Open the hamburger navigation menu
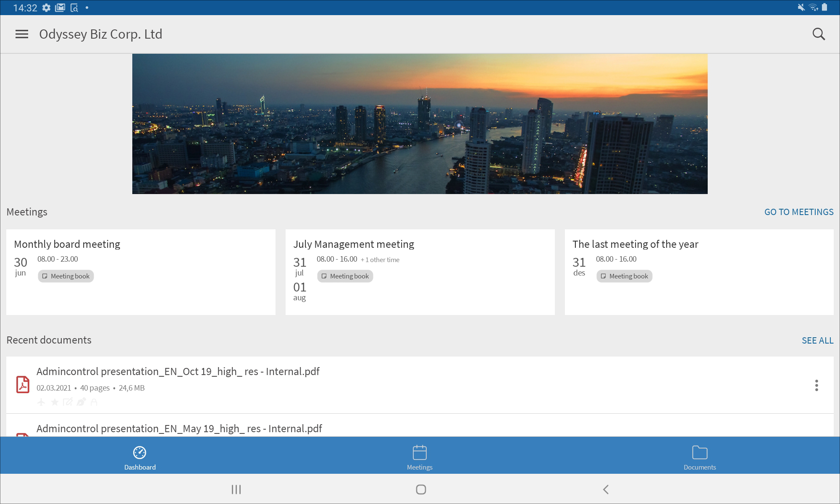Screen dimensions: 840x504 [22, 34]
